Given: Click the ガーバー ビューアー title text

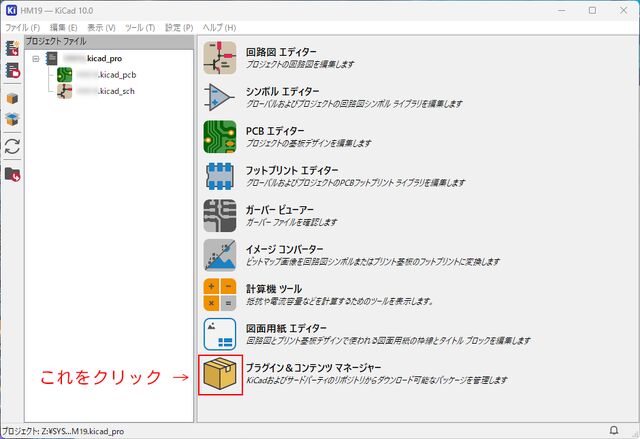Looking at the screenshot, I should click(x=280, y=210).
